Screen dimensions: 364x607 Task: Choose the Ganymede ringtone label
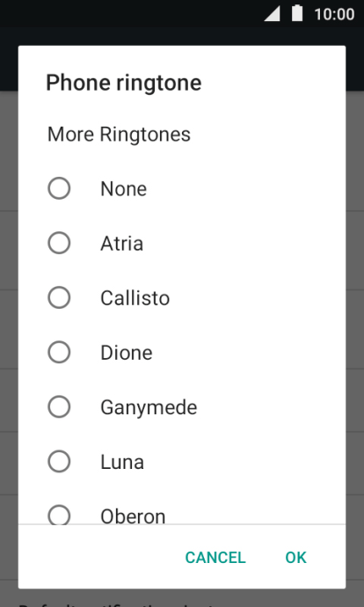pos(149,407)
